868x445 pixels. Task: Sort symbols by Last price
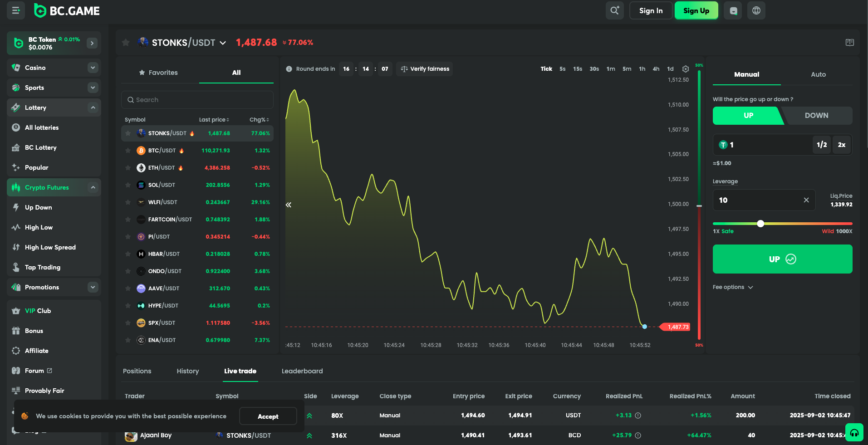point(214,120)
